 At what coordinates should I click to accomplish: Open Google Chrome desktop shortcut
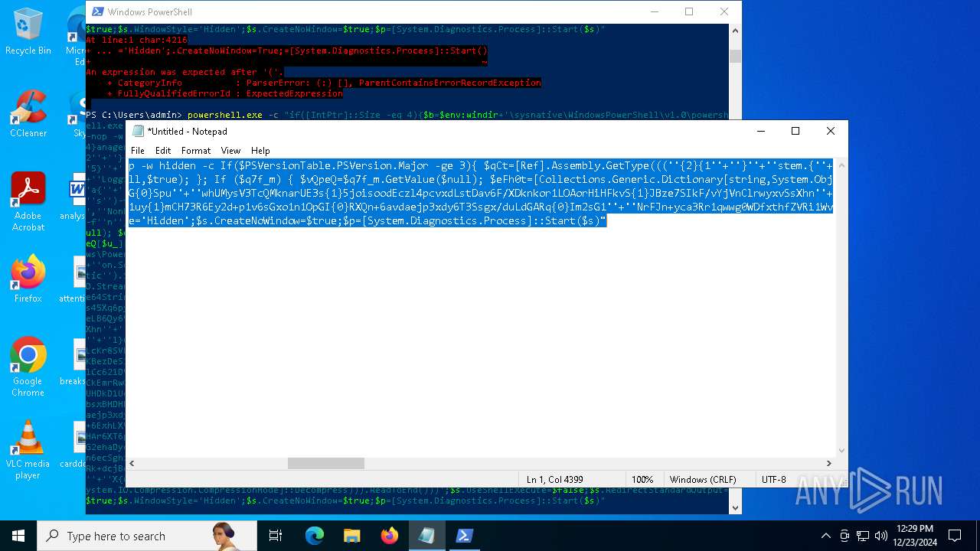point(28,367)
